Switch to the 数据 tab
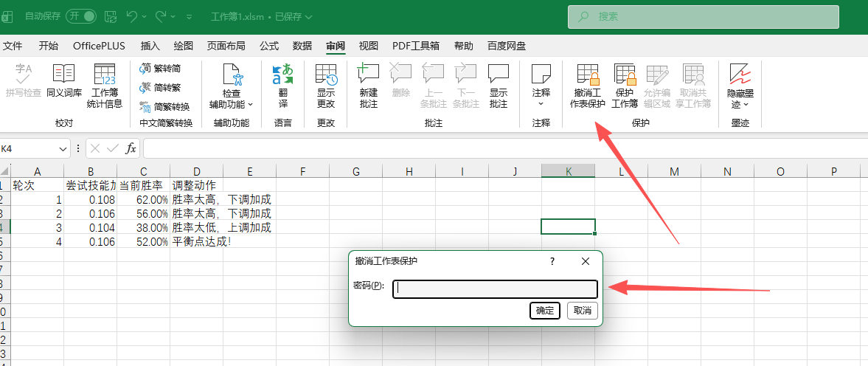Image resolution: width=868 pixels, height=366 pixels. 302,46
